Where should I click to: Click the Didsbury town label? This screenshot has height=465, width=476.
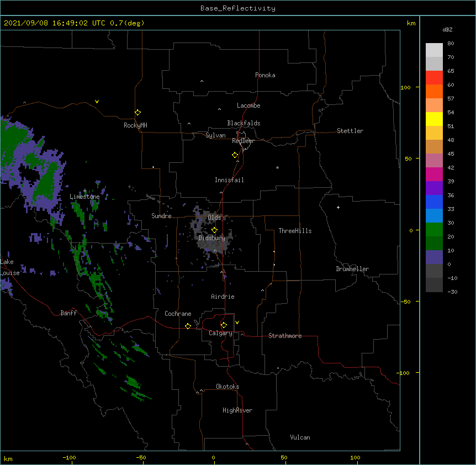coord(212,238)
